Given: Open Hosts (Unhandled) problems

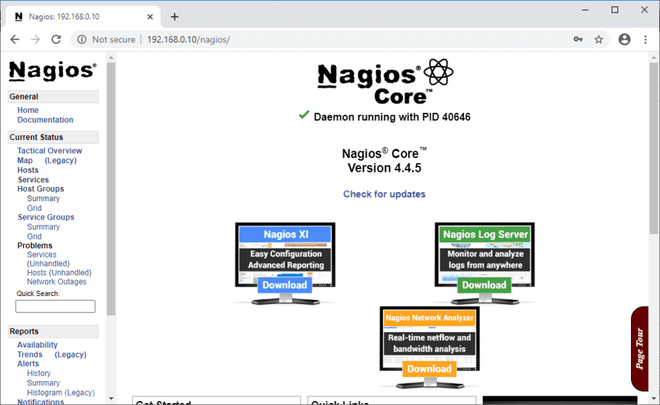Looking at the screenshot, I should 59,272.
